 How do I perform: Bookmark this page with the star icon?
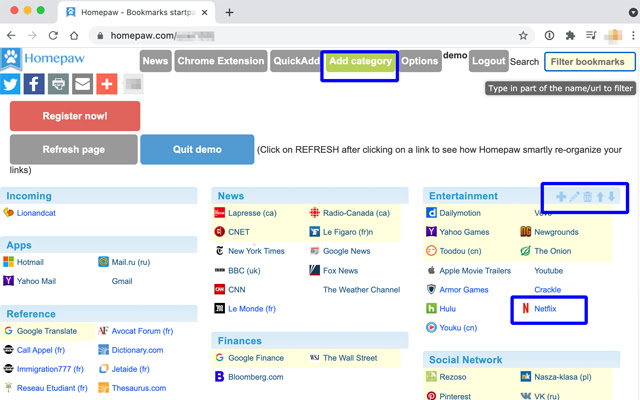pos(523,36)
